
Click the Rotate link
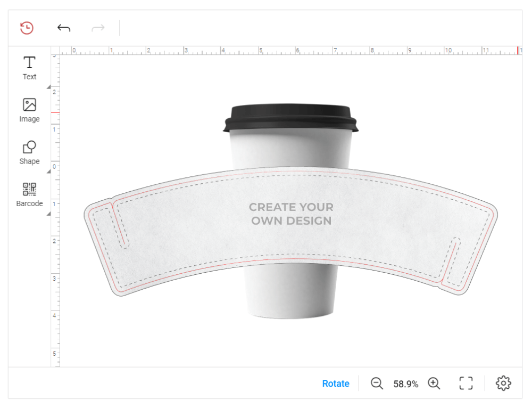(x=336, y=383)
